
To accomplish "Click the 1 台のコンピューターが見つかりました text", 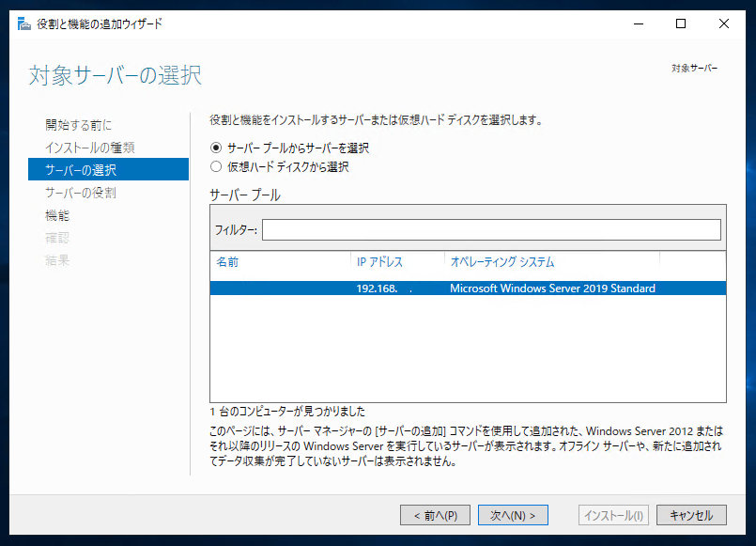I will tap(287, 412).
